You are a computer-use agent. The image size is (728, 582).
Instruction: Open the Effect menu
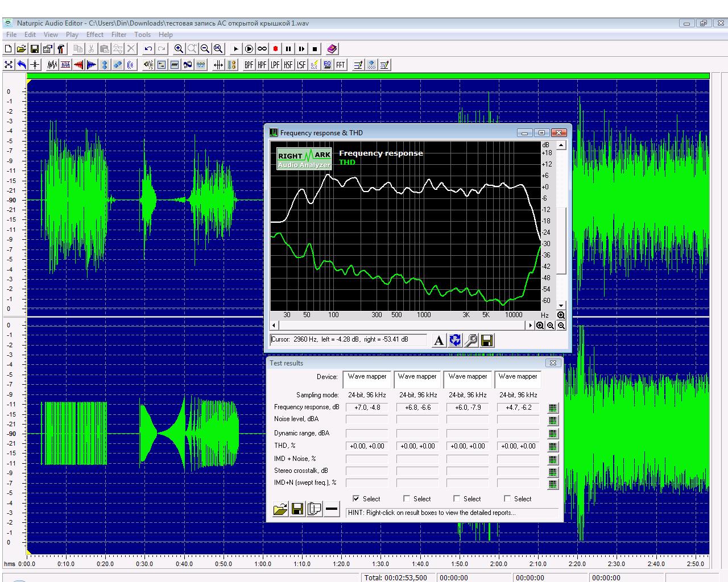click(x=94, y=35)
